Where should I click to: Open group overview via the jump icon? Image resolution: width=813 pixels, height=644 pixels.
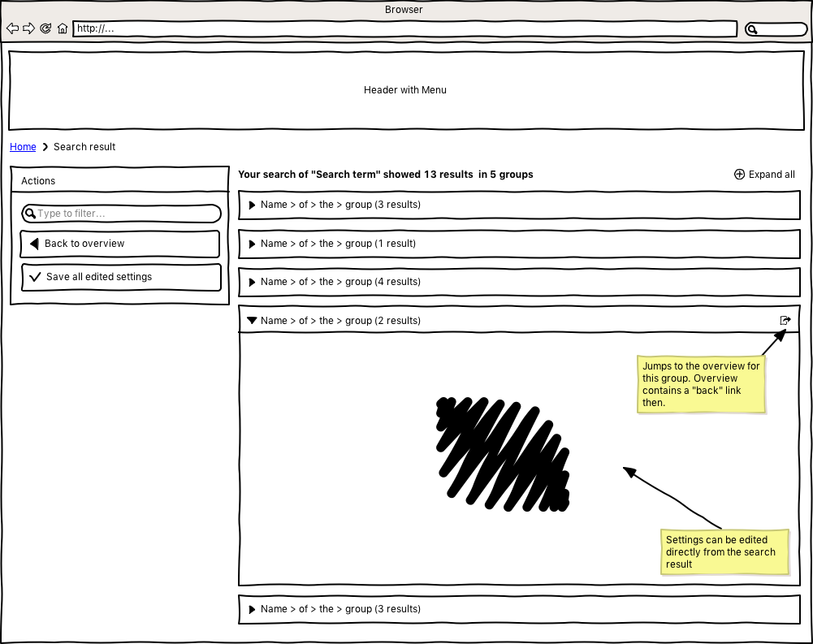tap(785, 321)
